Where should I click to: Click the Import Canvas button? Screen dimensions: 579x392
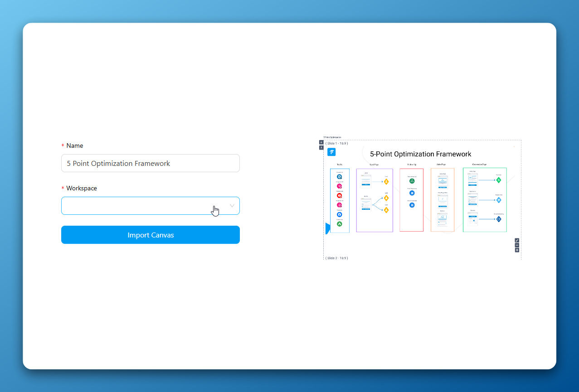(151, 235)
